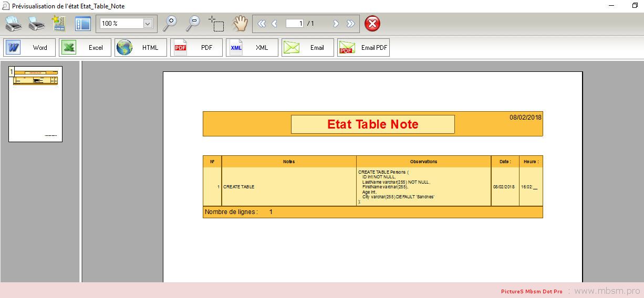Click the zoom in magnifier
This screenshot has width=644, height=298.
click(170, 23)
